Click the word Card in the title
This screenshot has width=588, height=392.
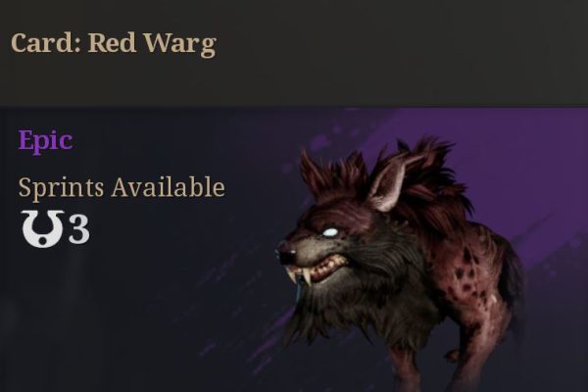(43, 43)
